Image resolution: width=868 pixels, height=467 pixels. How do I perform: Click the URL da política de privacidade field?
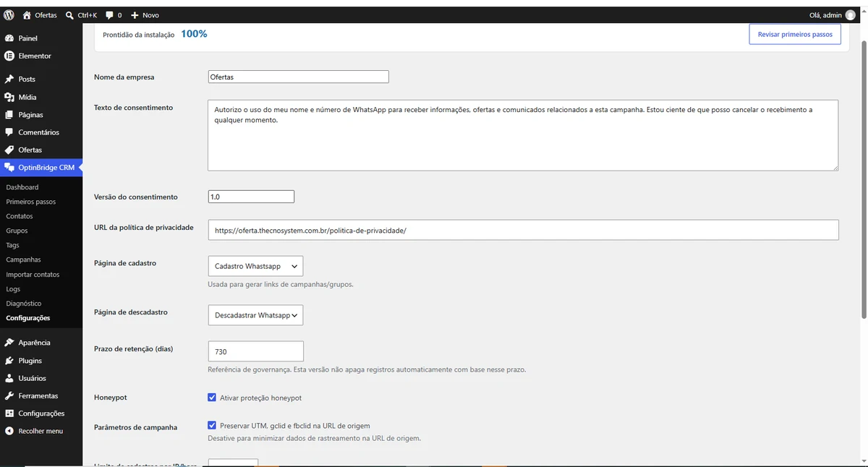(x=523, y=230)
